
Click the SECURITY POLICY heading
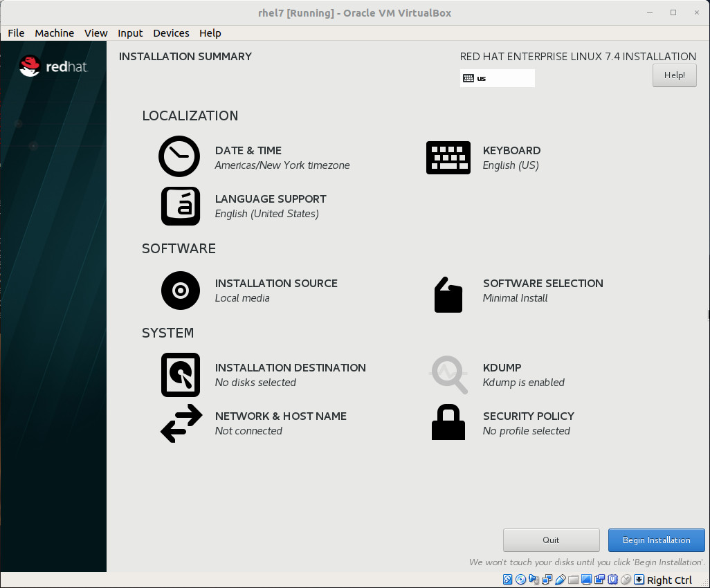529,416
